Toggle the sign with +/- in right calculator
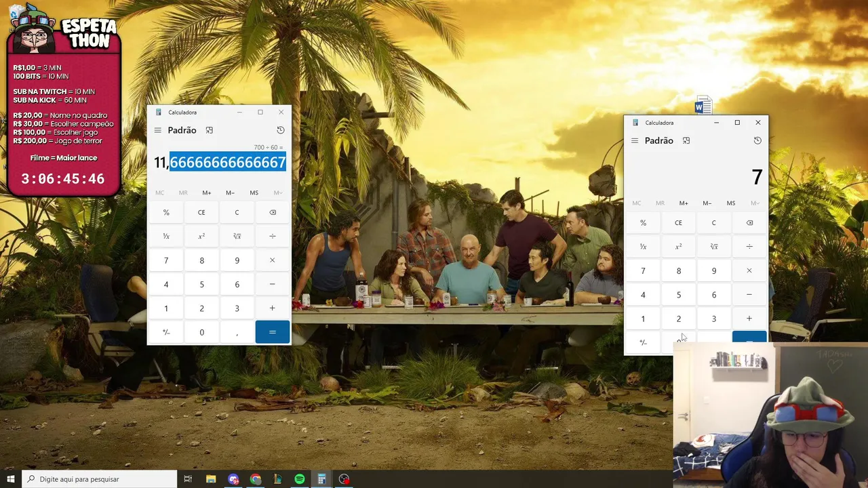This screenshot has width=868, height=488. [x=643, y=342]
